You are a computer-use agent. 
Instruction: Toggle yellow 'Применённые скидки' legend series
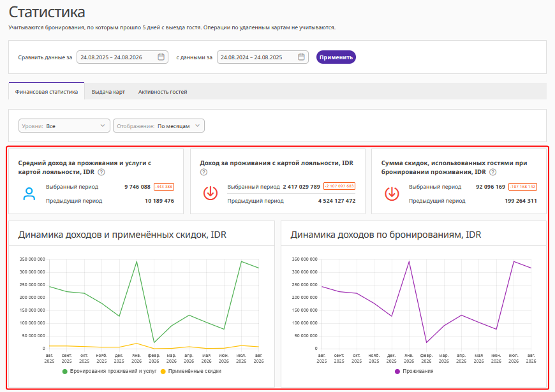pyautogui.click(x=191, y=371)
